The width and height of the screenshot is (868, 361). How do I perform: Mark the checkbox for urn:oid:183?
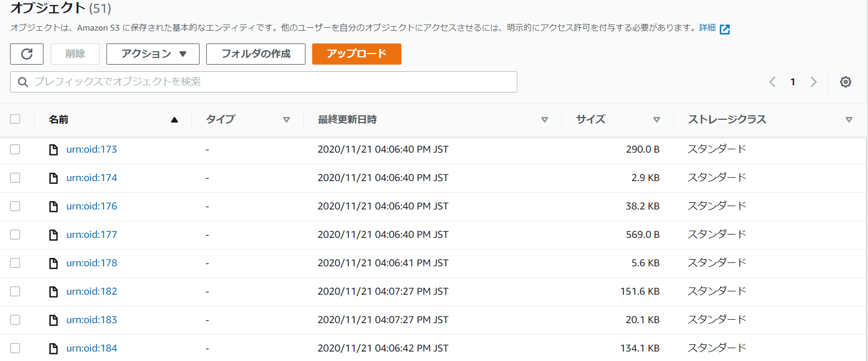(15, 320)
